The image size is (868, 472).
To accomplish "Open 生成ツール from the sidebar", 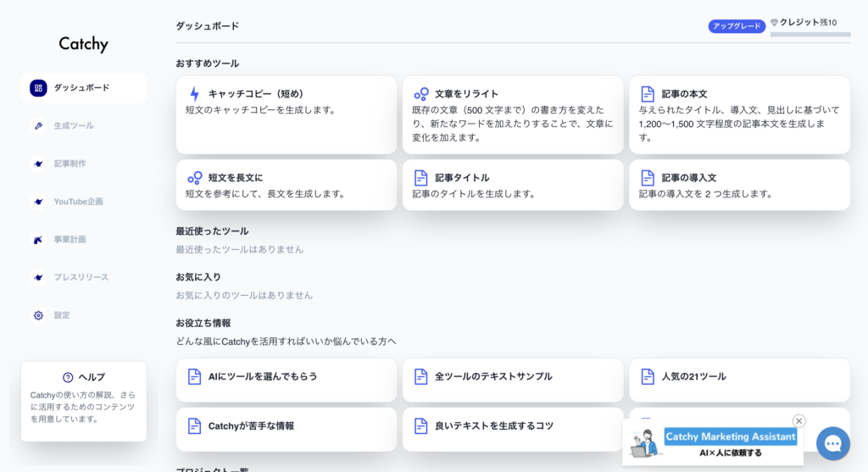I will point(84,125).
